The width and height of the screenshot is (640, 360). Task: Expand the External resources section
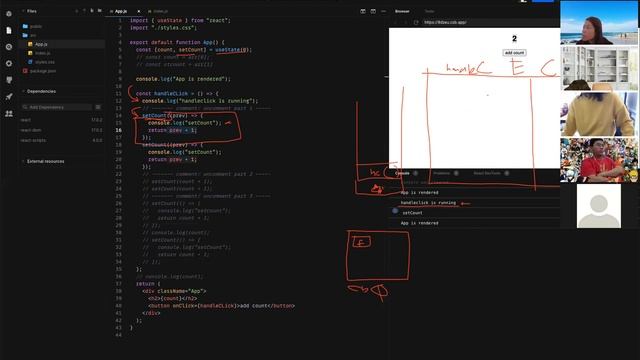coord(43,162)
